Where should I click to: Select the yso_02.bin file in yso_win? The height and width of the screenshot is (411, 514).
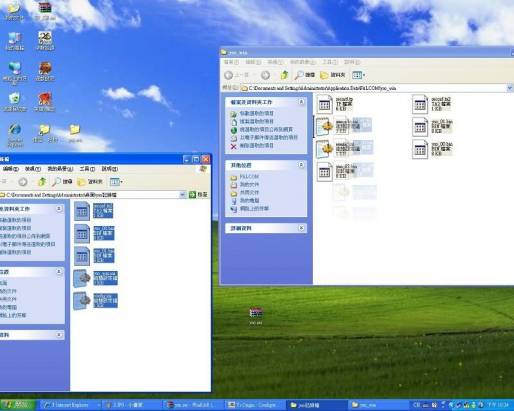(x=337, y=171)
